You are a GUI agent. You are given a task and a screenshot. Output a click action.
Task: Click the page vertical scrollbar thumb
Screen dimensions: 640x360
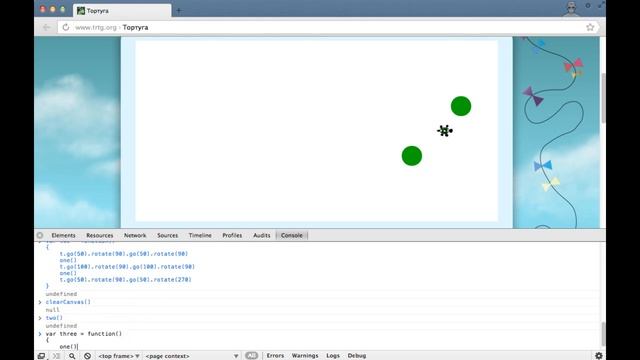[603, 98]
